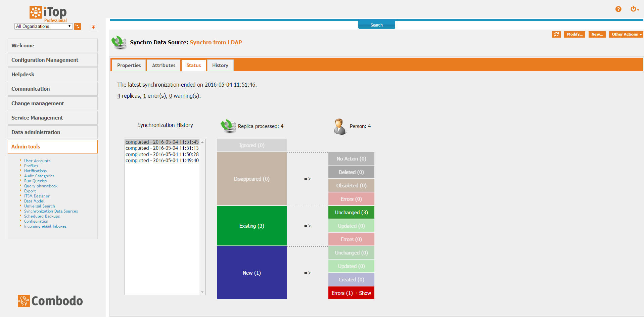Screen dimensions: 644x317
Task: Toggle the menu pin icon
Action: 93,27
